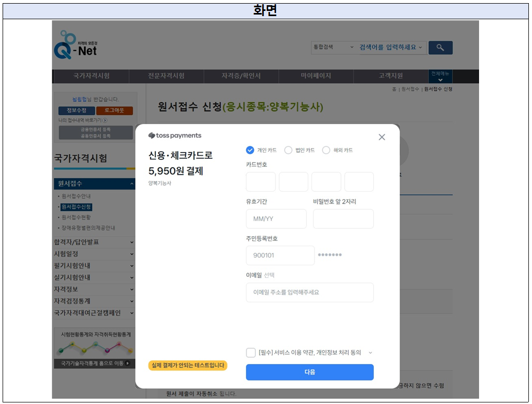This screenshot has width=532, height=404.
Task: Open the 검색어를 입력하세요 dropdown arrow
Action: click(420, 47)
